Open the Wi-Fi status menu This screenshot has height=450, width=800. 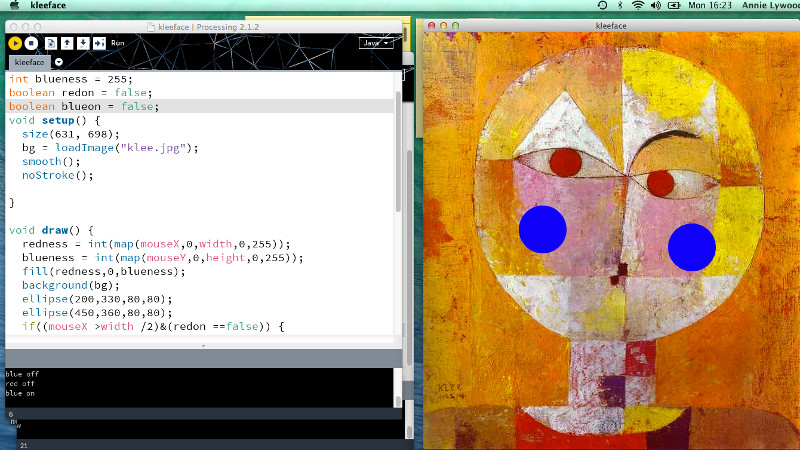point(637,5)
